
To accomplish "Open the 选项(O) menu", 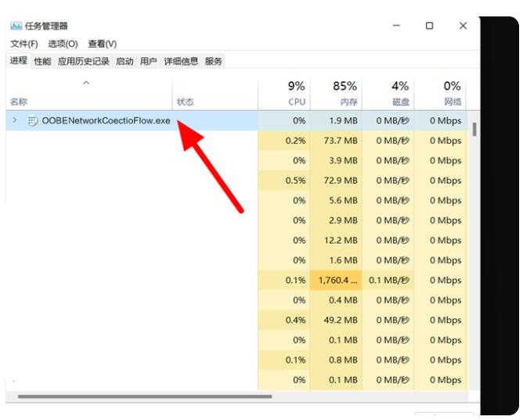I will pyautogui.click(x=63, y=44).
